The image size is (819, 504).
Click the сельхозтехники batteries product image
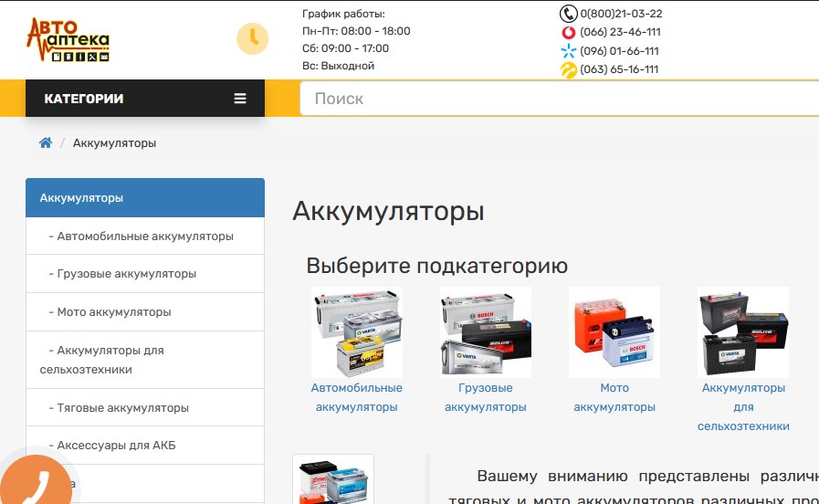(743, 332)
